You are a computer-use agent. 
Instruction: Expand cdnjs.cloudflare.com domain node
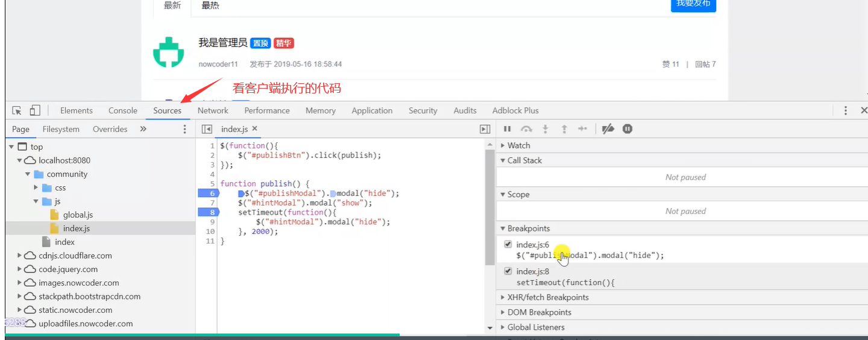20,256
